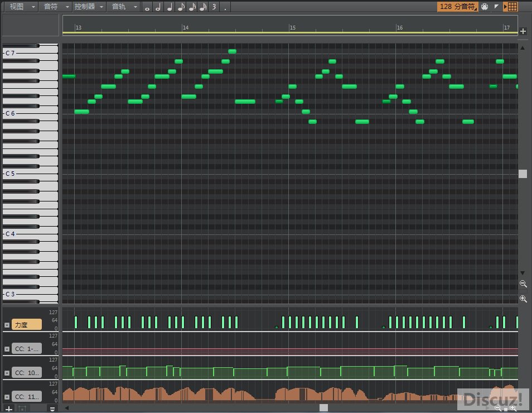Viewport: 532px width, 413px height.
Task: Click measure 16 on the time ruler
Action: pos(400,27)
